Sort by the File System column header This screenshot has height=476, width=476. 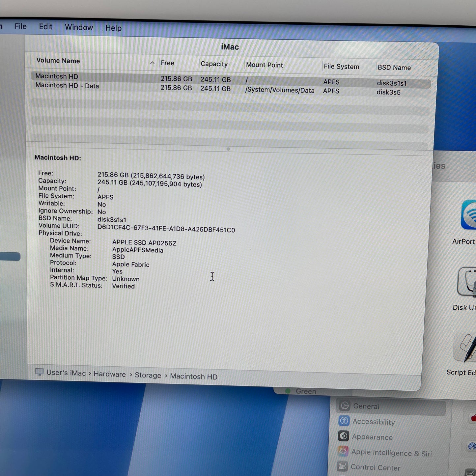tap(341, 67)
